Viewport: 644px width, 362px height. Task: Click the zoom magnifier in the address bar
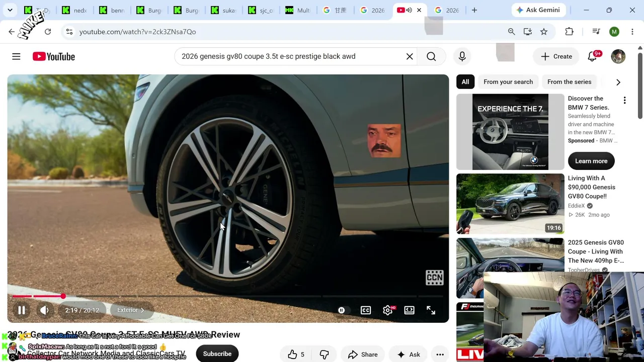511,32
